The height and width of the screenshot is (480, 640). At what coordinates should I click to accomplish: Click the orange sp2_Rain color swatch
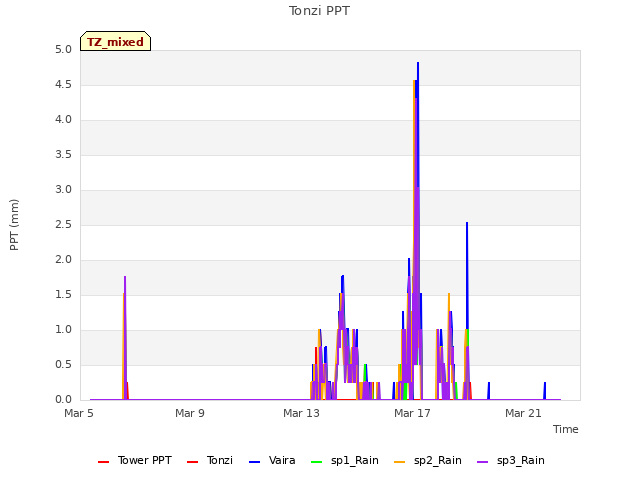[x=400, y=462]
